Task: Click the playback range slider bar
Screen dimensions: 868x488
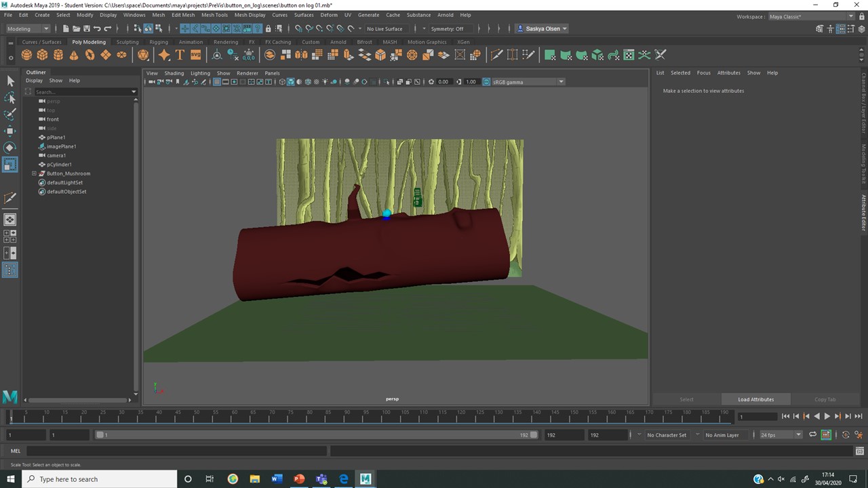Action: click(315, 435)
